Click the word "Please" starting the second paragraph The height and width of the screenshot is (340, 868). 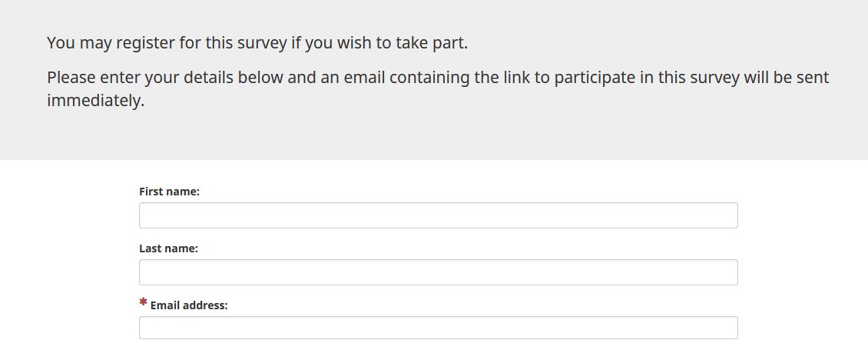71,78
